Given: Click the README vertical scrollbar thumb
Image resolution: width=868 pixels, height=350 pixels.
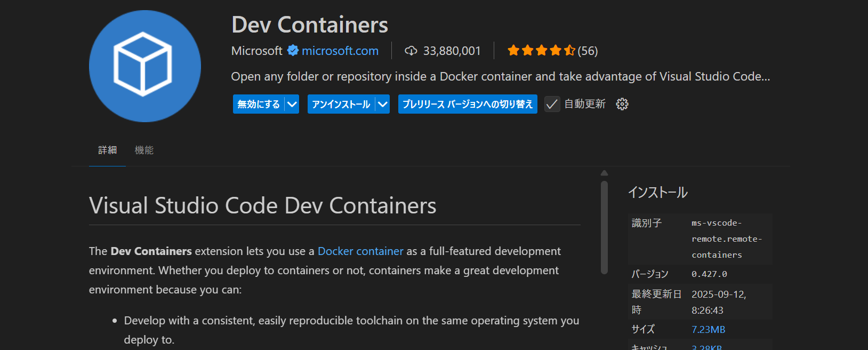Looking at the screenshot, I should pyautogui.click(x=604, y=227).
